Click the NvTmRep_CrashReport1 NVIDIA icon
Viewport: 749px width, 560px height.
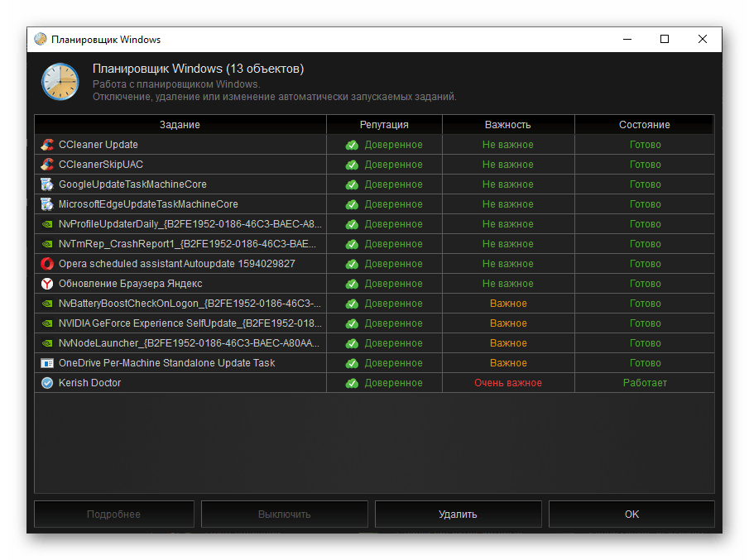47,244
